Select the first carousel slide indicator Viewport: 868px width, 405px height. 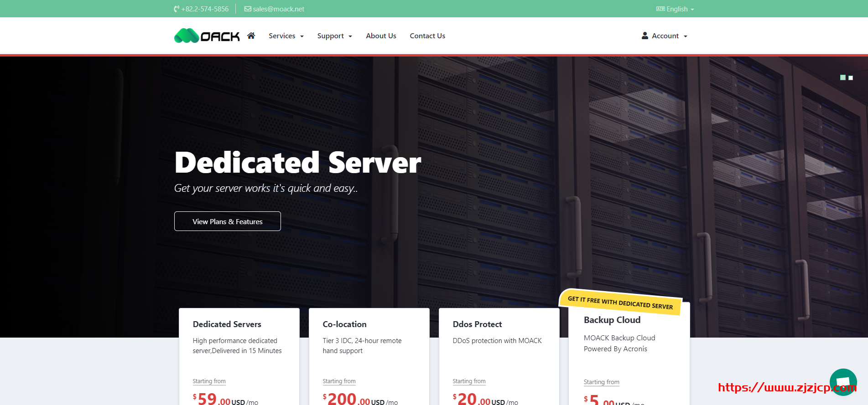point(843,78)
